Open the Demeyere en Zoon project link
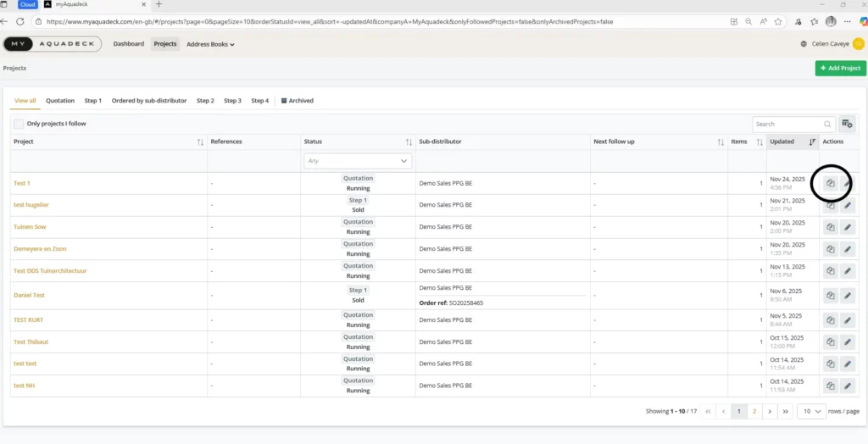The height and width of the screenshot is (444, 868). pyautogui.click(x=40, y=249)
